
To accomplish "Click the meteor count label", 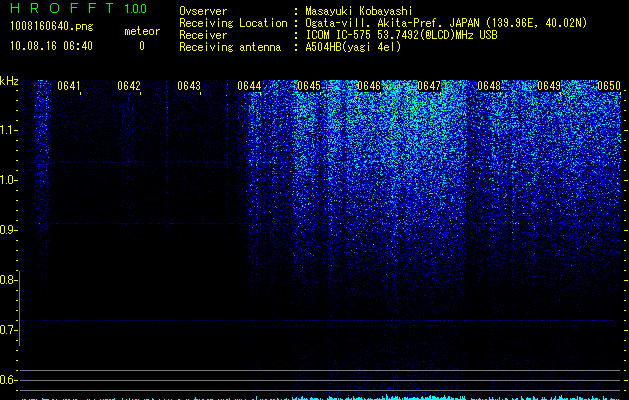I will point(142,31).
